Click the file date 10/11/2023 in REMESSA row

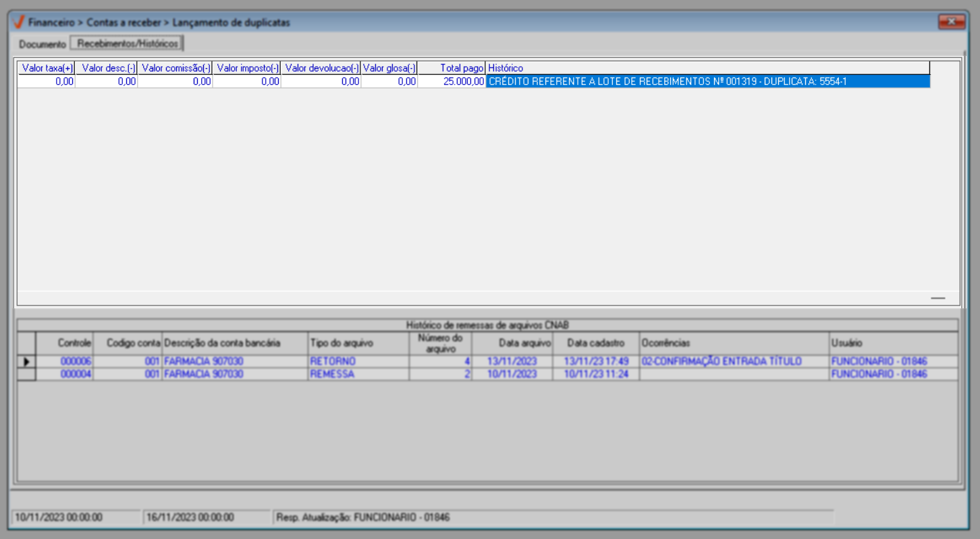click(x=512, y=374)
